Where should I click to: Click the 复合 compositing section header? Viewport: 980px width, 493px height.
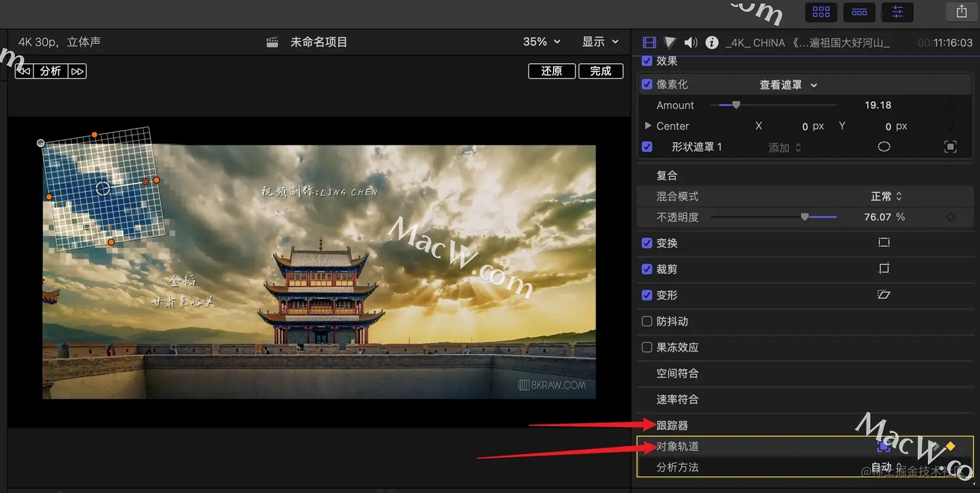[667, 175]
